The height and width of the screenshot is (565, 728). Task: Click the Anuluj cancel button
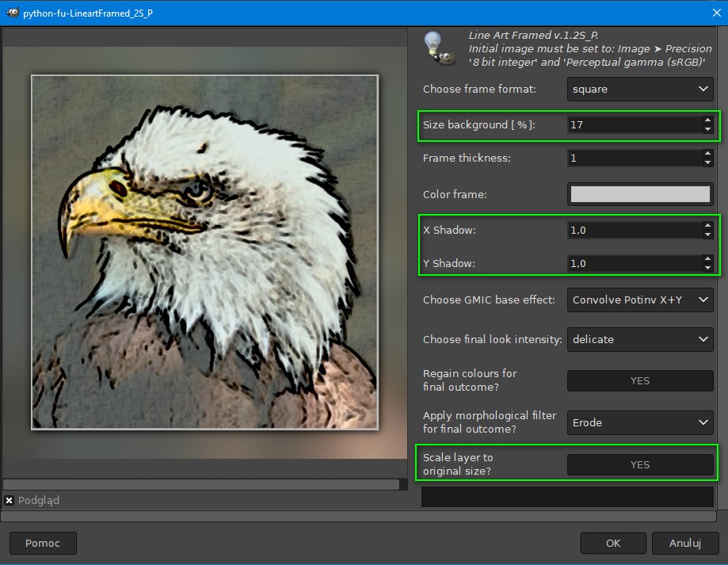point(684,543)
